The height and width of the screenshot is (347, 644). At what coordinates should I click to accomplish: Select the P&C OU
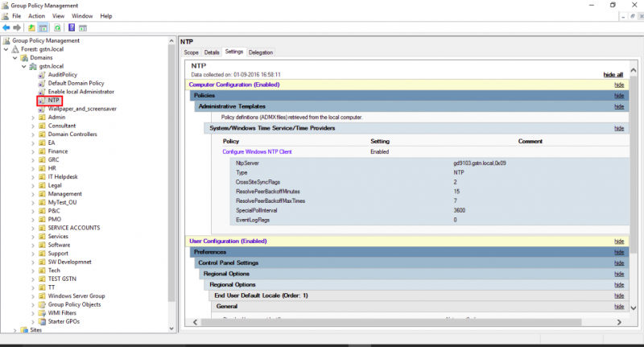click(x=54, y=211)
